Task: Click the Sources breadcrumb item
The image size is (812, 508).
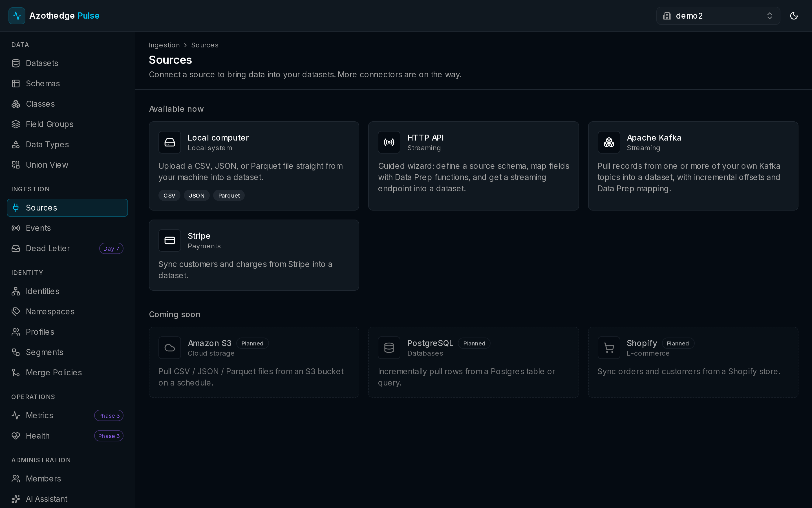Action: click(x=205, y=45)
